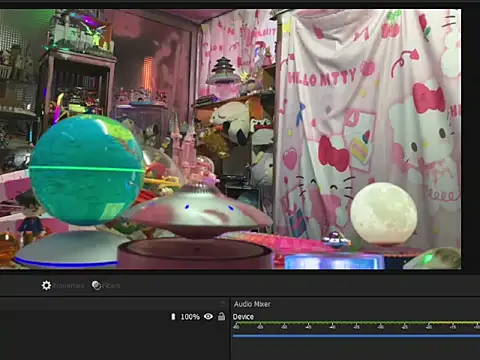Viewport: 480px width, 360px height.
Task: Click the blue Device volume slider
Action: tap(356, 336)
